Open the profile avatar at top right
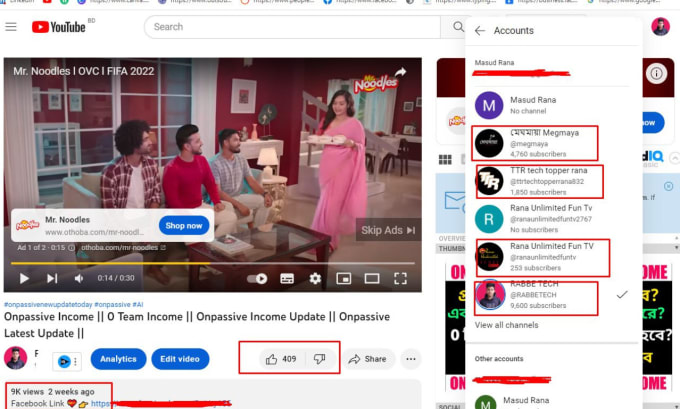The width and height of the screenshot is (680, 409). [x=660, y=27]
